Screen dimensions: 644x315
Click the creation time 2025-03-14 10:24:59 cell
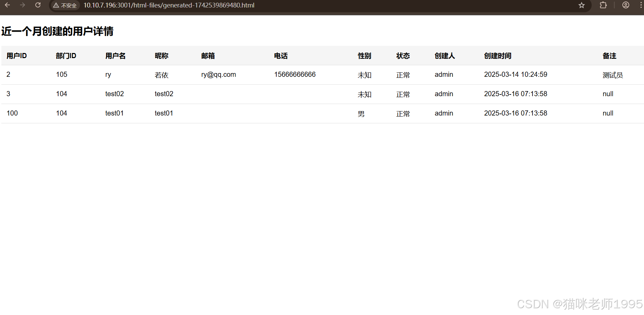(x=516, y=74)
